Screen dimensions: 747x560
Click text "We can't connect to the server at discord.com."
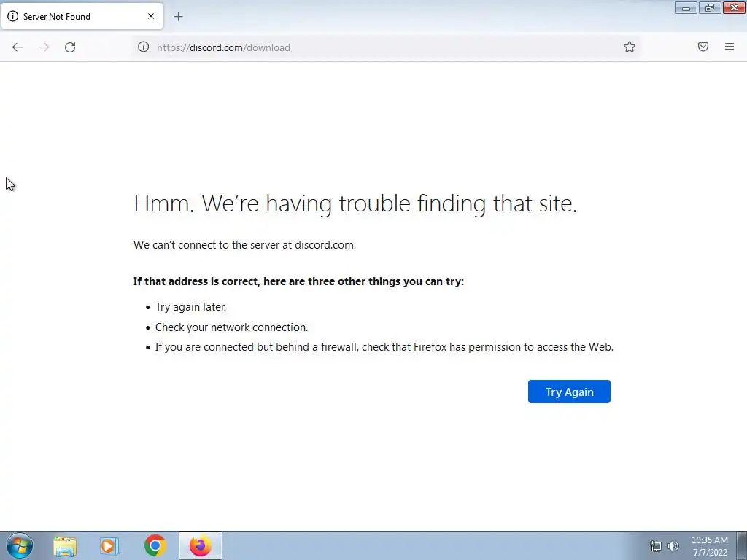tap(245, 245)
